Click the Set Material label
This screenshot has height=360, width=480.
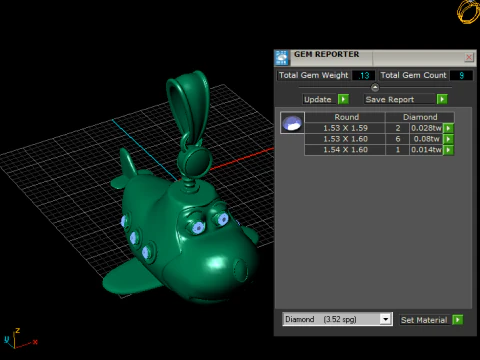click(424, 320)
